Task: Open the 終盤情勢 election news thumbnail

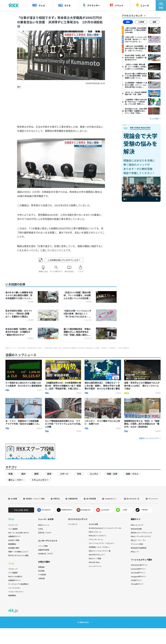Action: pyautogui.click(x=63, y=370)
